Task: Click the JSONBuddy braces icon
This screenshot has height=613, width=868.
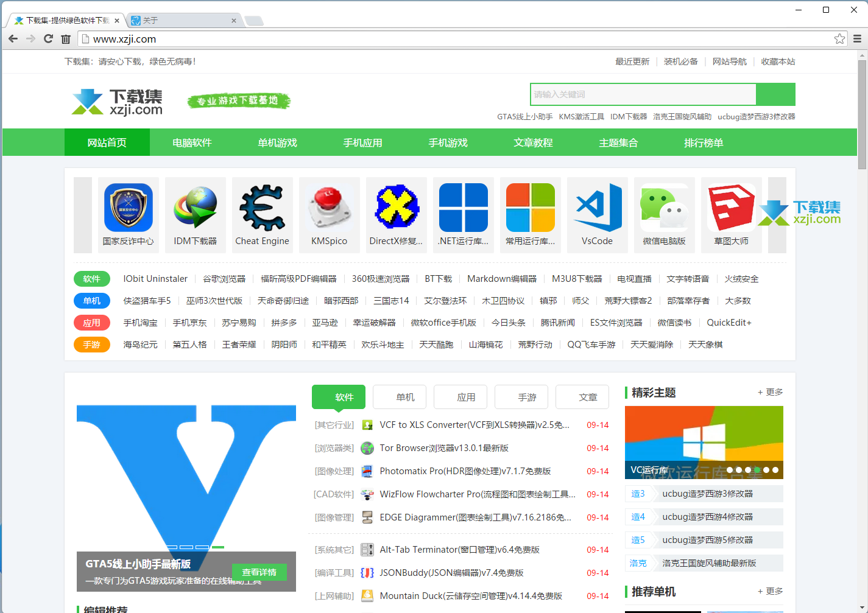Action: (367, 573)
